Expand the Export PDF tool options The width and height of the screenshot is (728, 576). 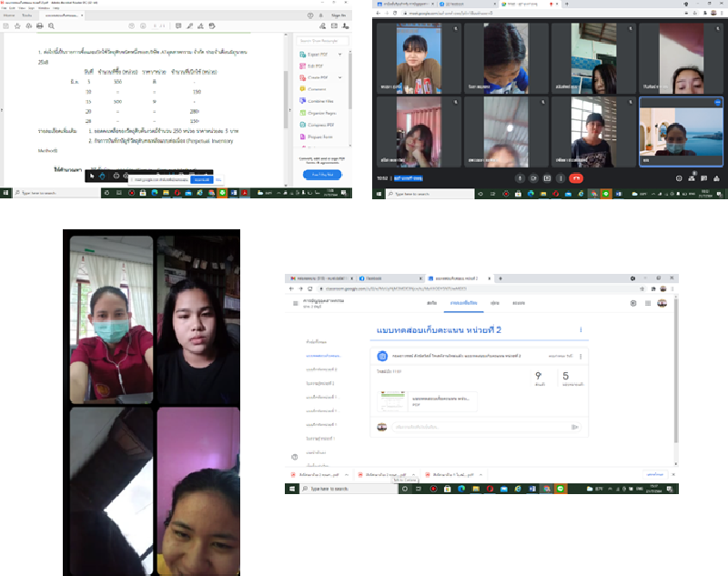[338, 54]
